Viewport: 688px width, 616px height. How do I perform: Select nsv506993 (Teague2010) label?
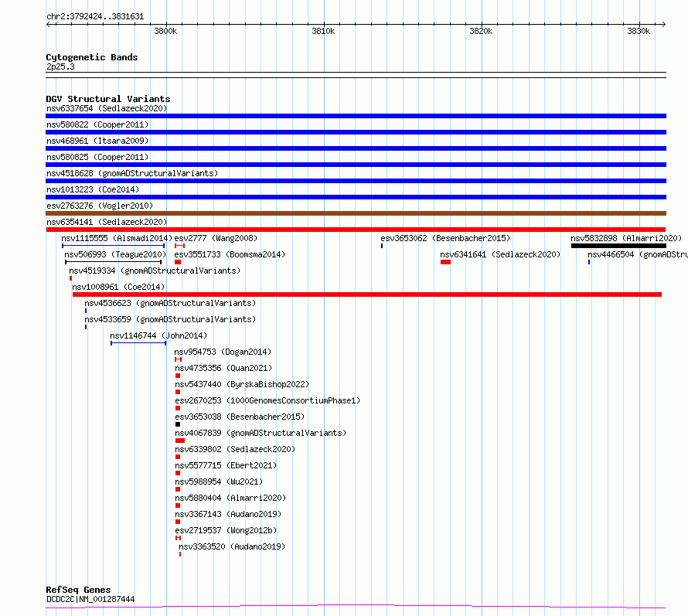point(115,254)
